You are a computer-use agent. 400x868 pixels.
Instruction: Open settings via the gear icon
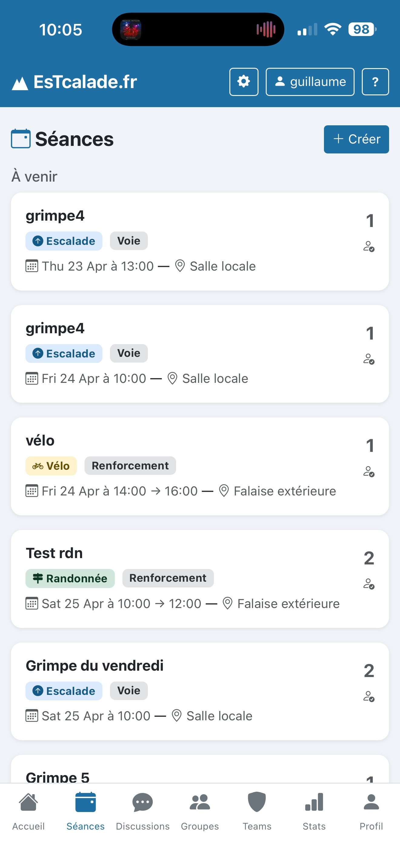(244, 82)
